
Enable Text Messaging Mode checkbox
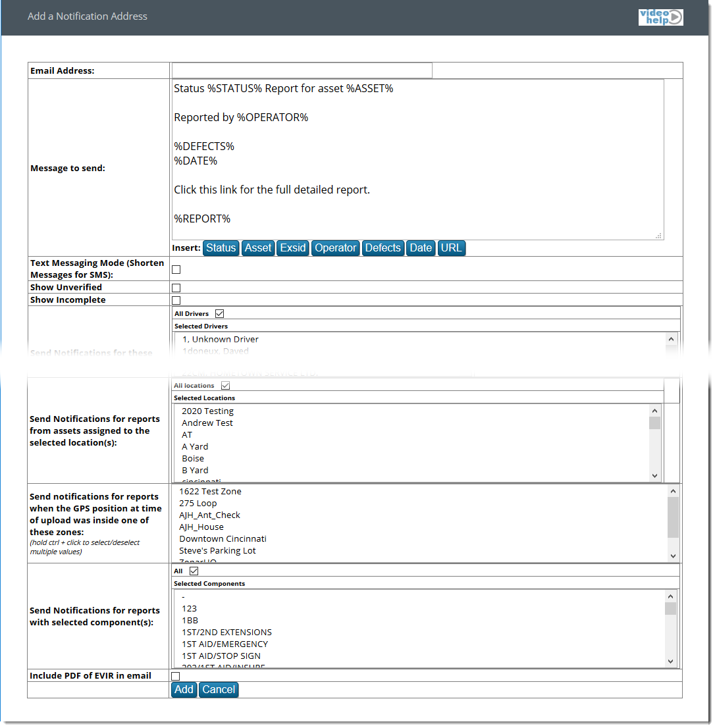coord(176,270)
